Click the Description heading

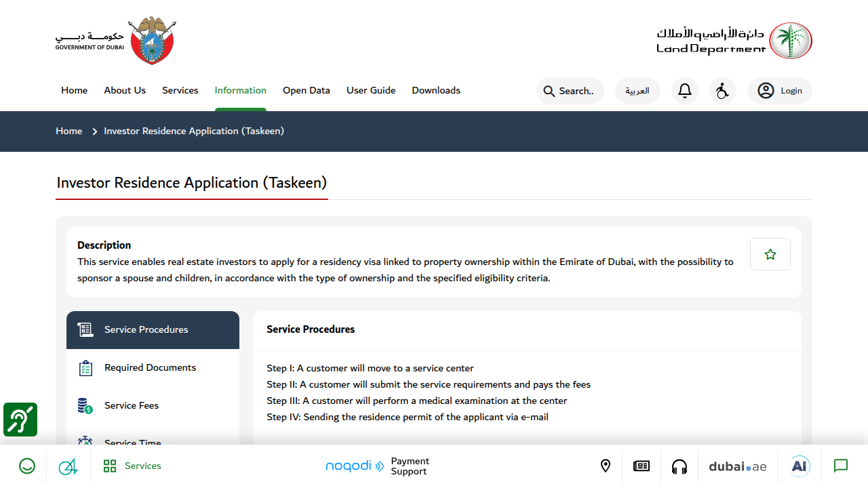click(x=104, y=245)
